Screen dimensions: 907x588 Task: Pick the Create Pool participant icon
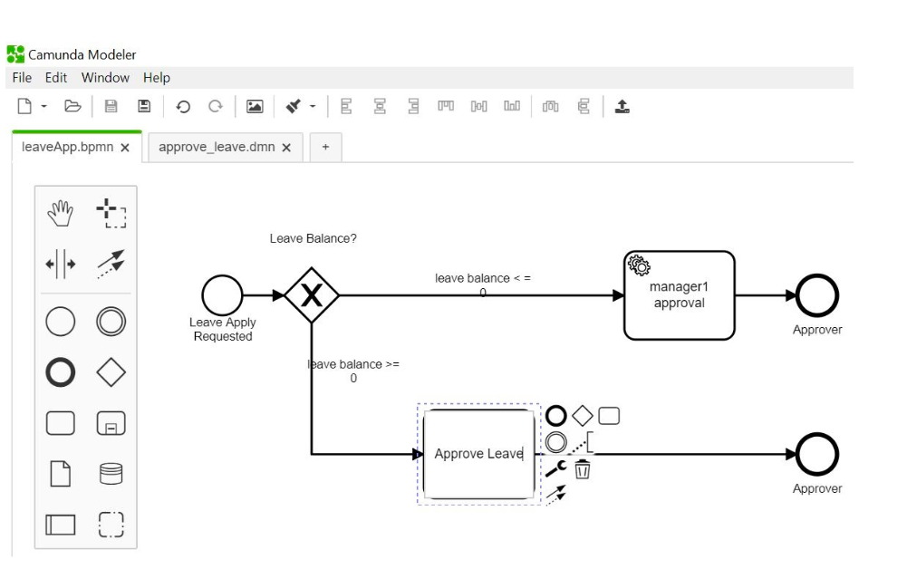pyautogui.click(x=60, y=525)
